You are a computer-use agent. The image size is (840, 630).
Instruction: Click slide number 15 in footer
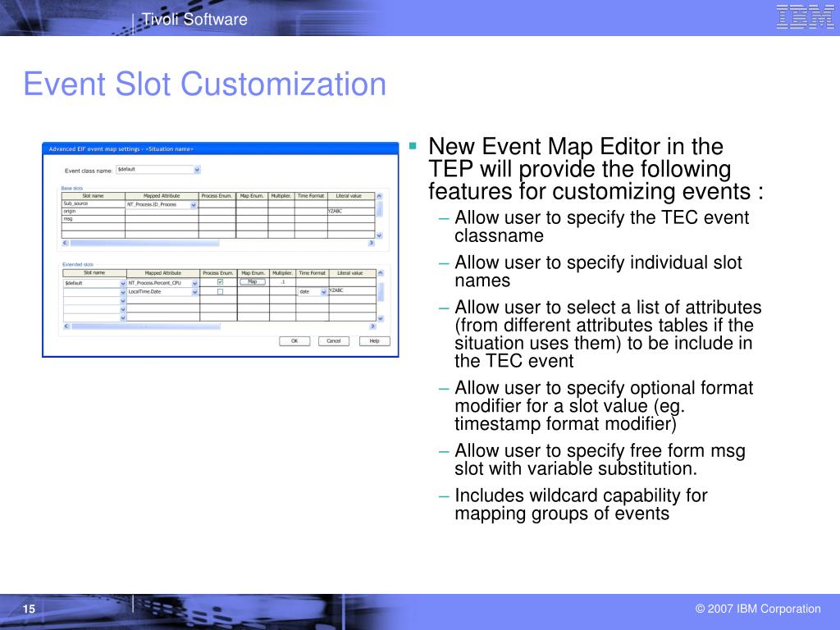[x=29, y=609]
